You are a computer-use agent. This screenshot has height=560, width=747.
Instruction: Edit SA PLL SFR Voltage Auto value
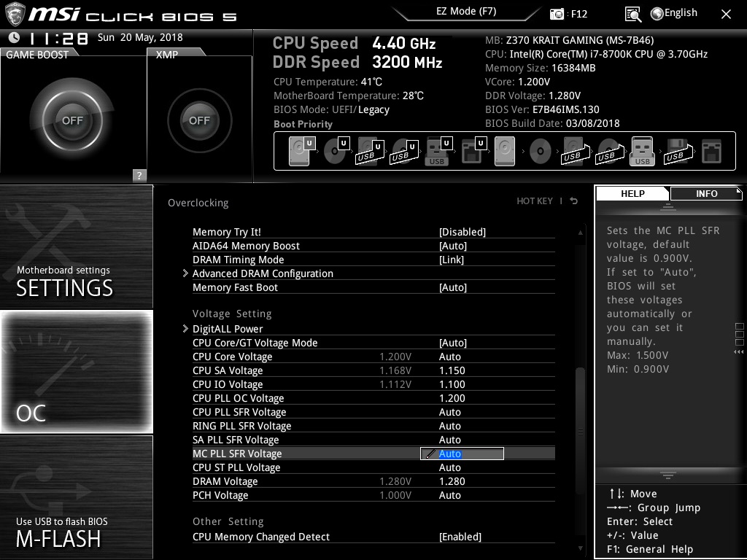coord(449,440)
